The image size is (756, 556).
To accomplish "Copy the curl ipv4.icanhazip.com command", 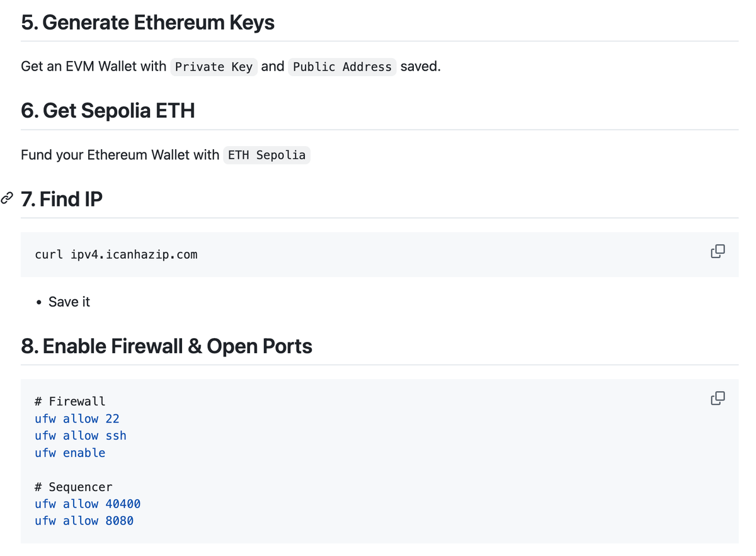I will point(718,251).
